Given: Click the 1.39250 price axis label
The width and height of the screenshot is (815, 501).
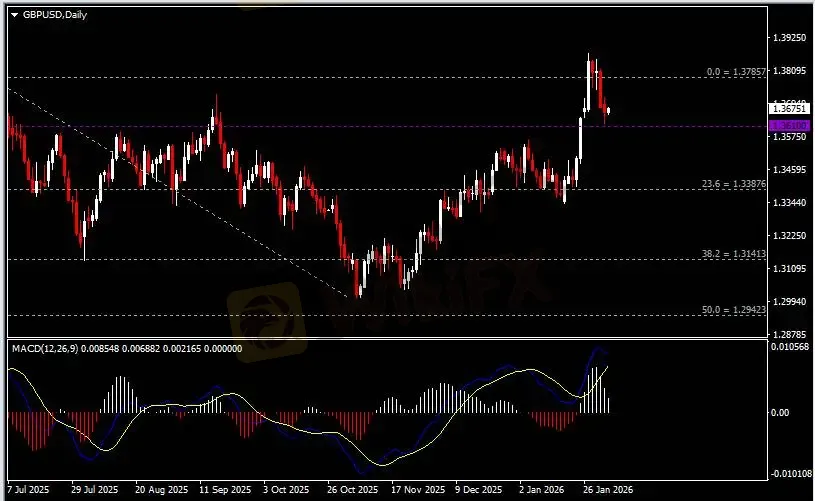Looking at the screenshot, I should [790, 38].
